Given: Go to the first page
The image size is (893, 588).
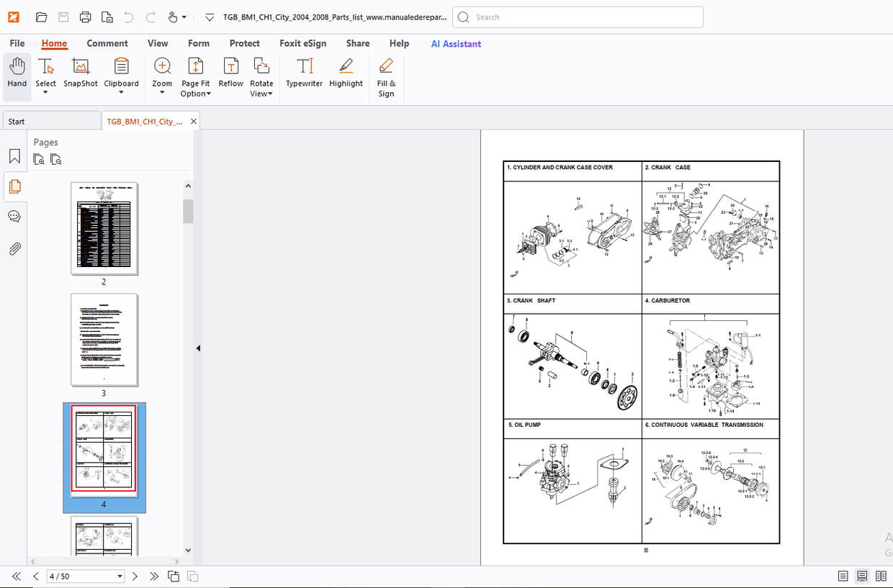Looking at the screenshot, I should (16, 576).
